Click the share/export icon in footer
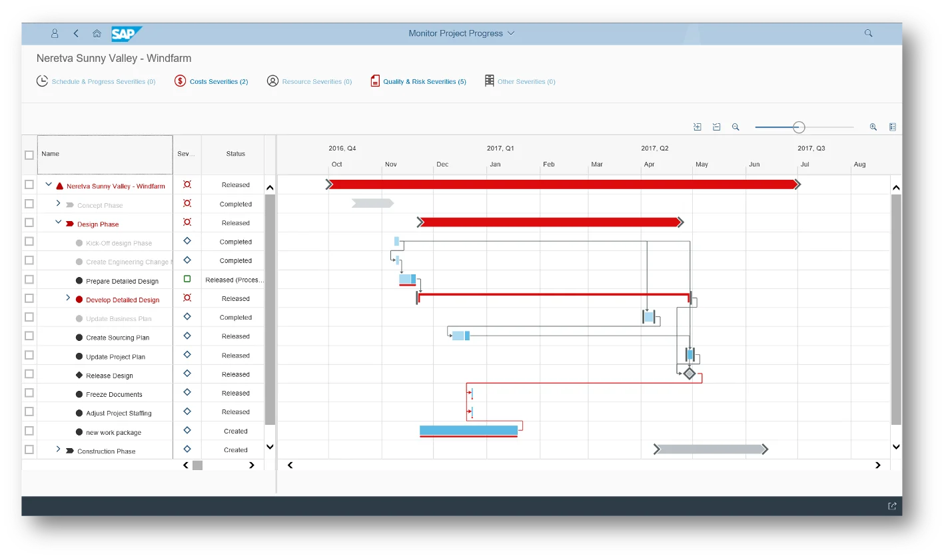Screen dimensions: 946x560 pos(892,506)
